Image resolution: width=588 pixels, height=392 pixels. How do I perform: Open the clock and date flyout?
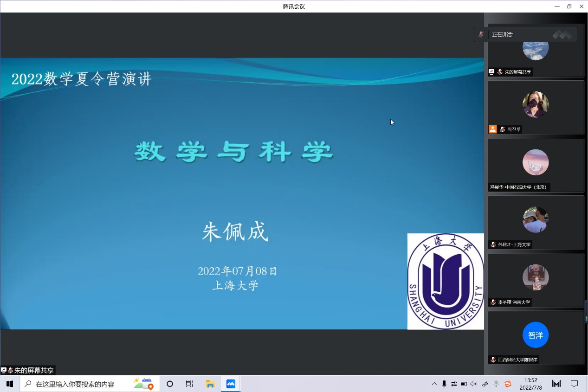(x=530, y=384)
